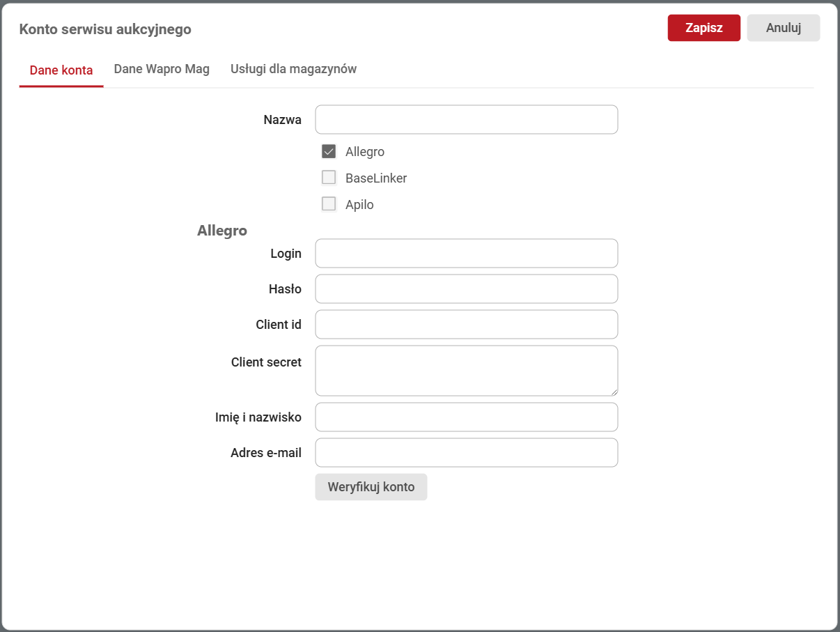Select the Imię i nazwisko field
840x632 pixels.
pyautogui.click(x=466, y=417)
